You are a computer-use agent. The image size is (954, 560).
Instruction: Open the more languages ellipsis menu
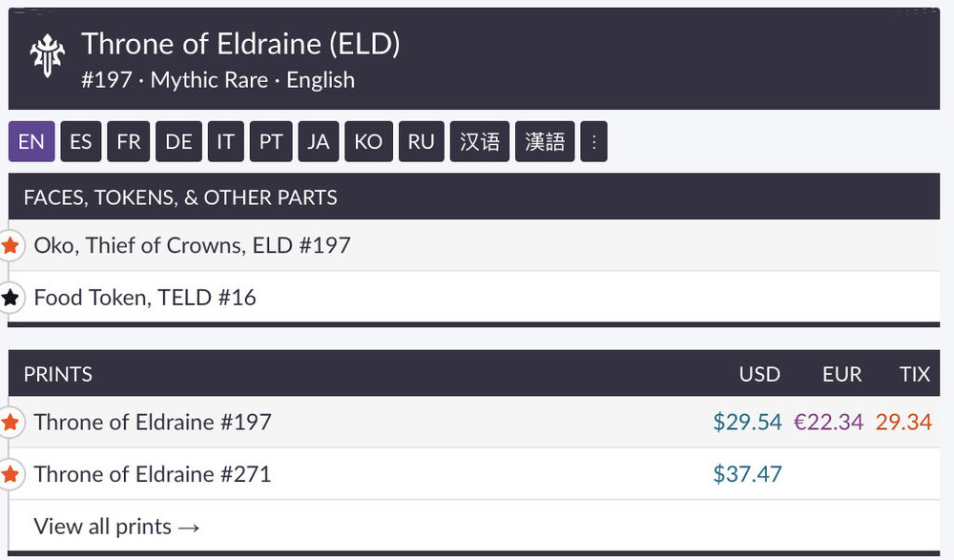coord(593,142)
